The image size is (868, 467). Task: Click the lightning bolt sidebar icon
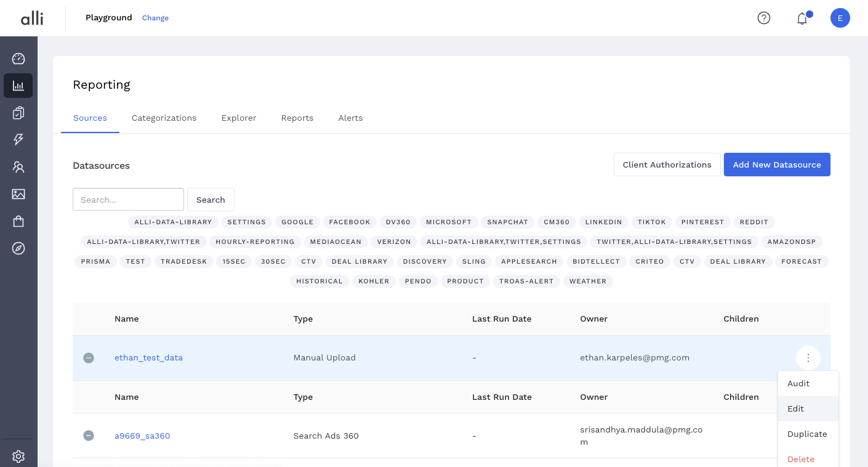tap(18, 139)
